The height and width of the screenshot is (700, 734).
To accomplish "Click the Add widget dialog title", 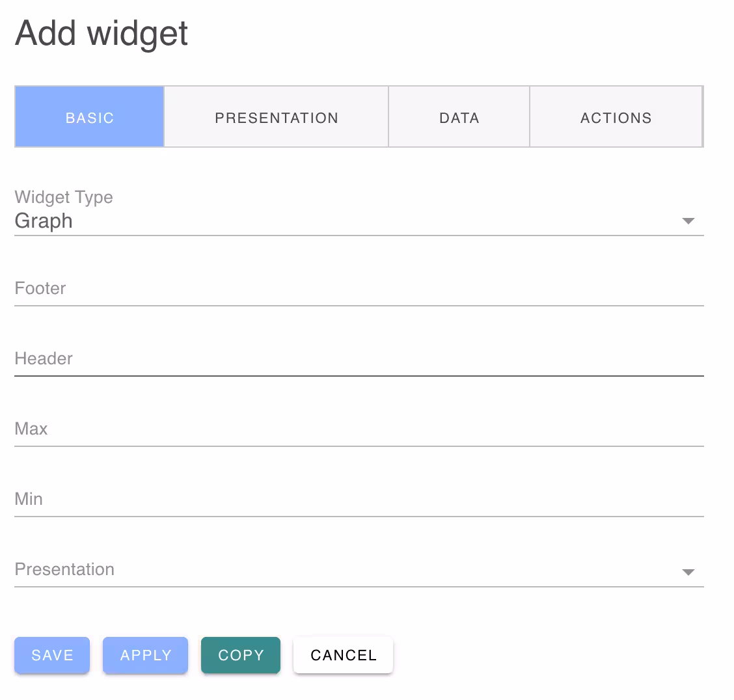I will click(x=101, y=33).
